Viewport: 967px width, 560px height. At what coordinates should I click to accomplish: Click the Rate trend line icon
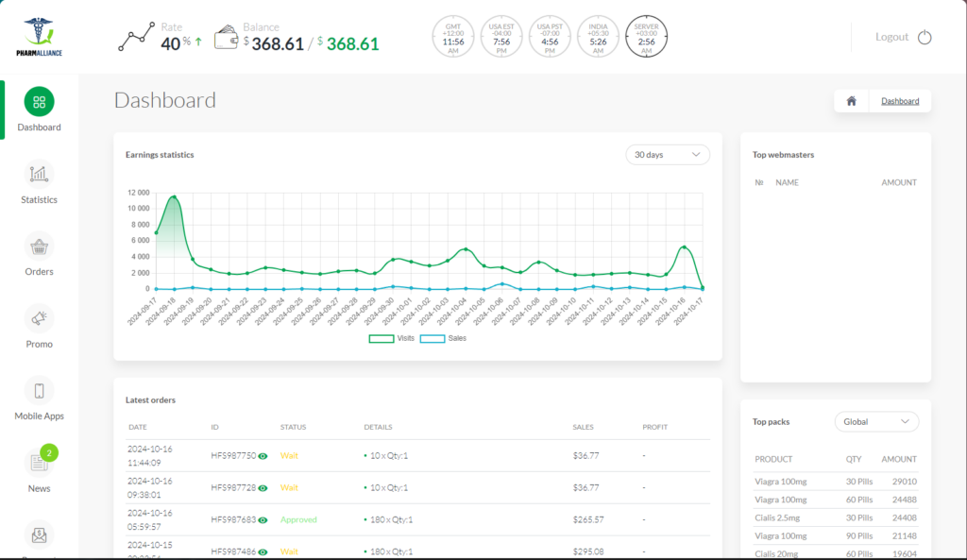point(136,37)
